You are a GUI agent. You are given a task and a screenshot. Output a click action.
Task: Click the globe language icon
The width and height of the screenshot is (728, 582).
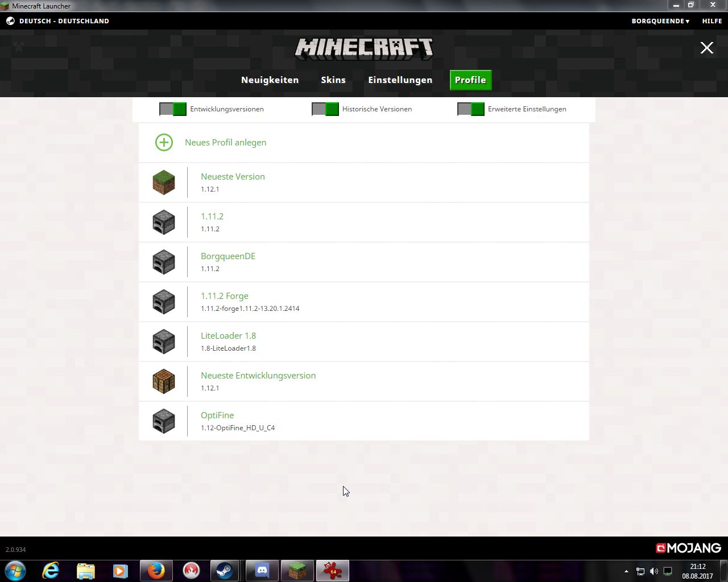click(10, 21)
